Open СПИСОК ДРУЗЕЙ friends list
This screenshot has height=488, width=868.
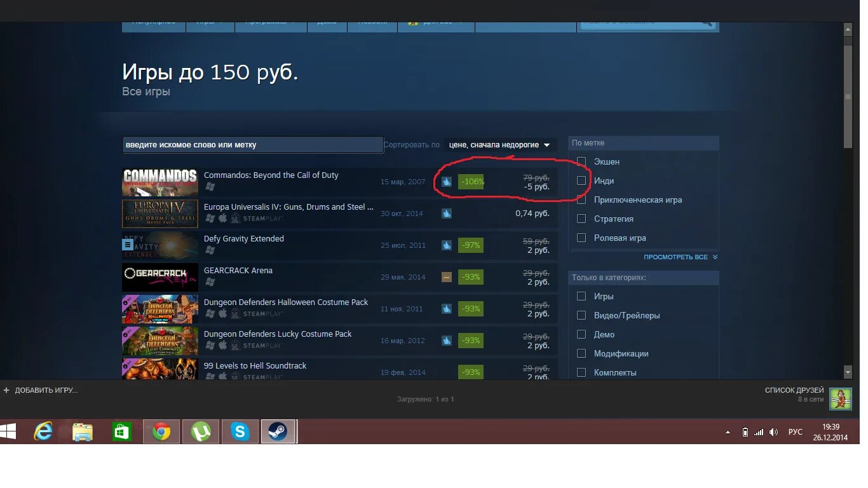pos(794,390)
